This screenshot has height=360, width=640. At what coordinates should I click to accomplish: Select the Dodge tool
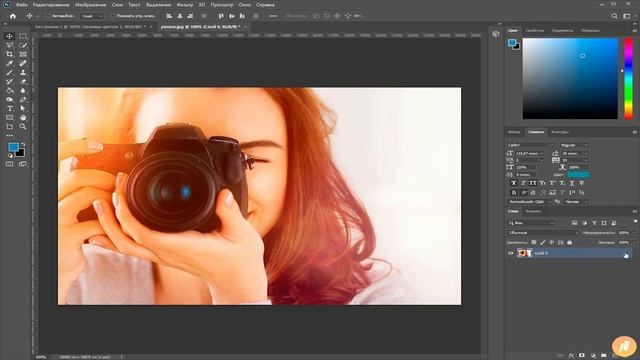9,99
